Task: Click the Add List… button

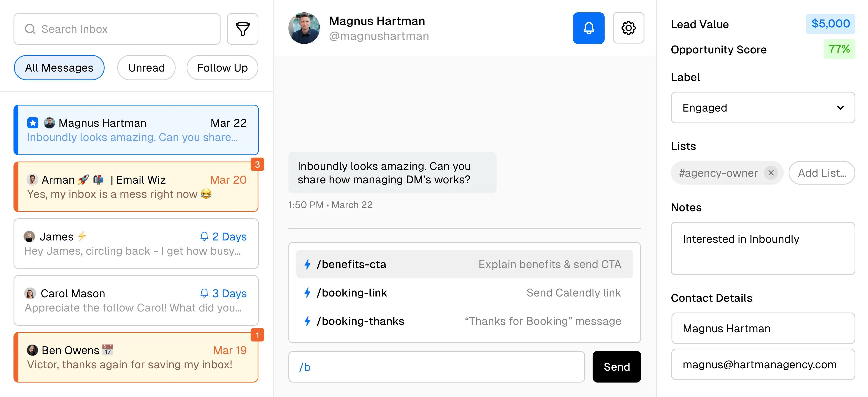Action: coord(821,173)
